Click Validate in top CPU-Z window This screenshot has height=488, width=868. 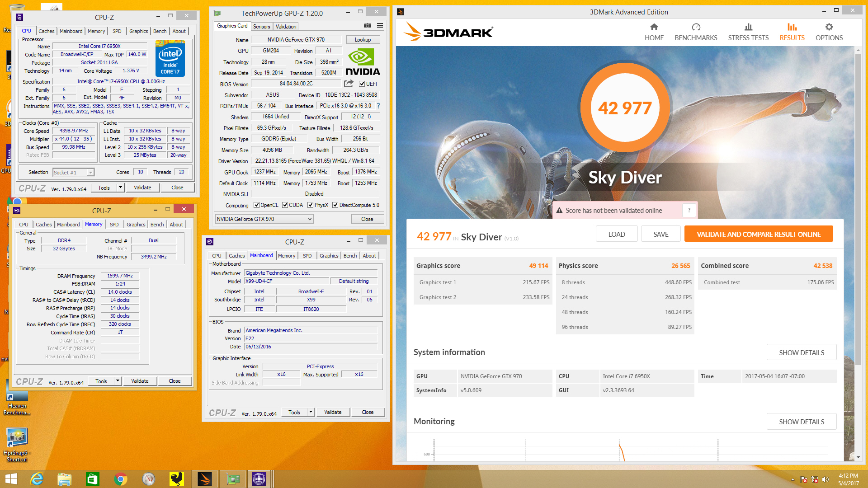(142, 188)
